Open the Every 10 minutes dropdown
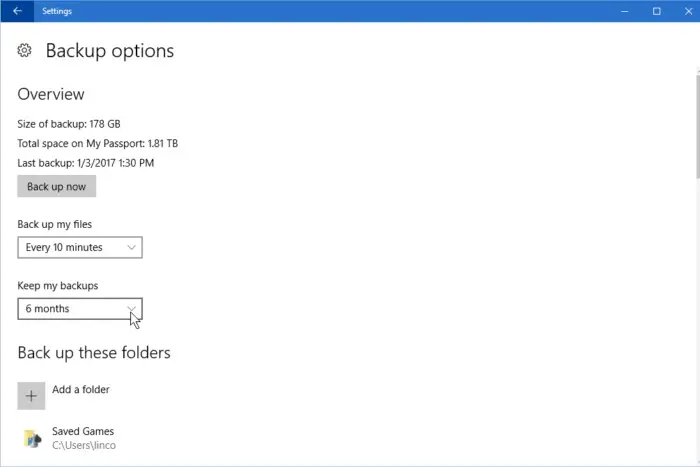 (x=80, y=247)
